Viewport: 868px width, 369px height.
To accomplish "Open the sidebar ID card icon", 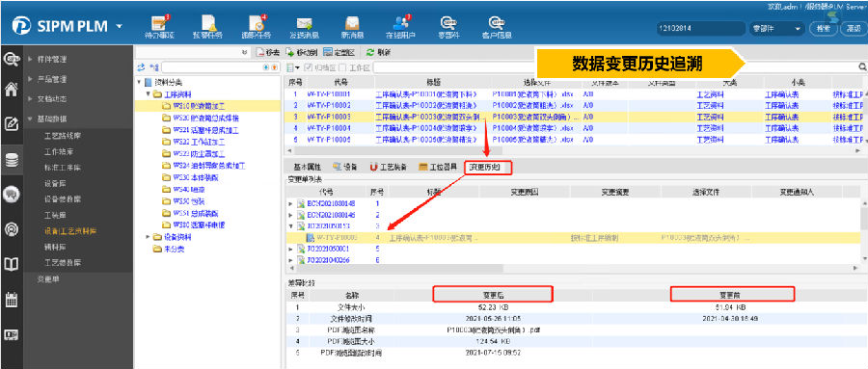I will [12, 334].
